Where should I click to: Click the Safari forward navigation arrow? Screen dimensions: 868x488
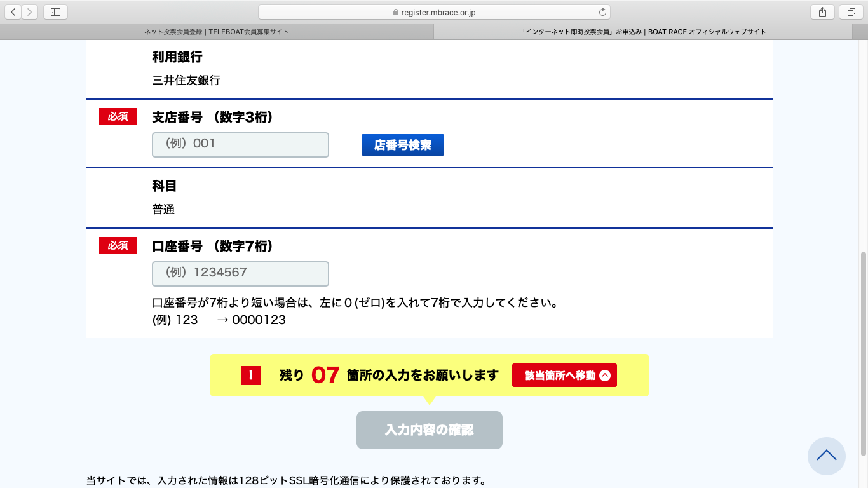pos(30,12)
